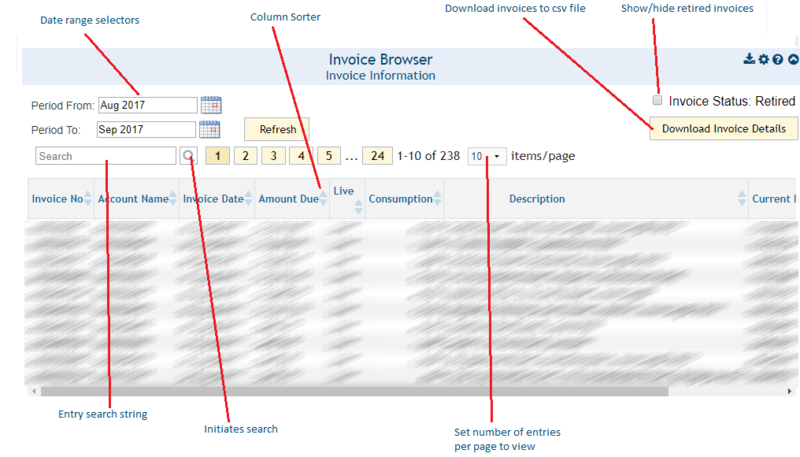The width and height of the screenshot is (800, 457).
Task: Sort by the Live column arrows
Action: [359, 207]
